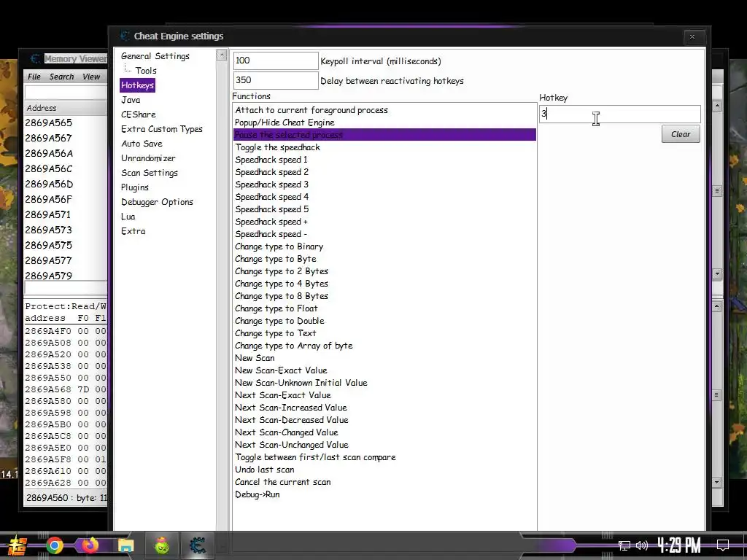747x560 pixels.
Task: Open File menu in Memory Viewer
Action: 34,77
